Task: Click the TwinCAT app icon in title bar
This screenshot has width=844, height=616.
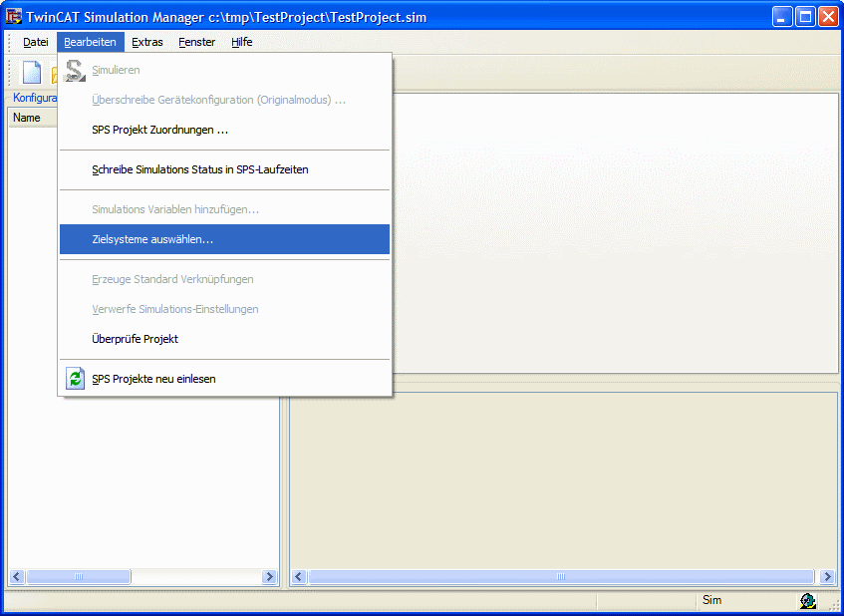Action: (14, 17)
